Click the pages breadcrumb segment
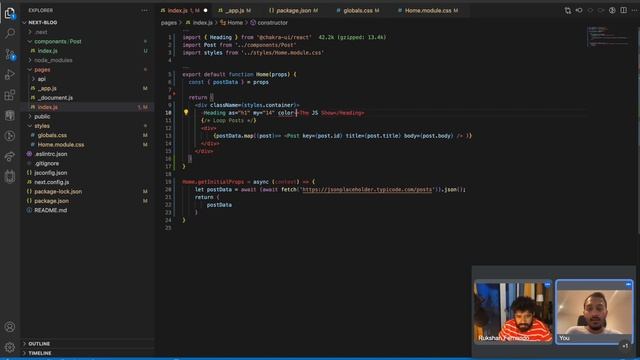The width and height of the screenshot is (640, 360). click(x=169, y=23)
